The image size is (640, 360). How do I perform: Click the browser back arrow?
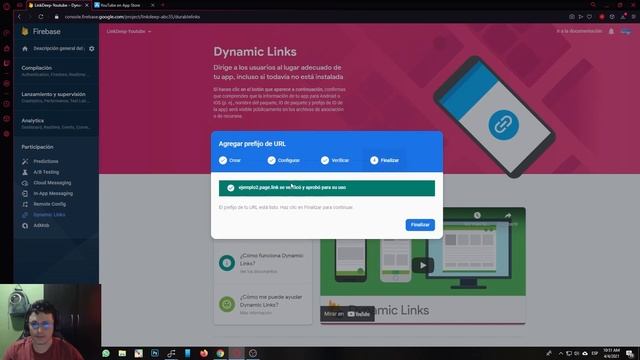pyautogui.click(x=19, y=17)
